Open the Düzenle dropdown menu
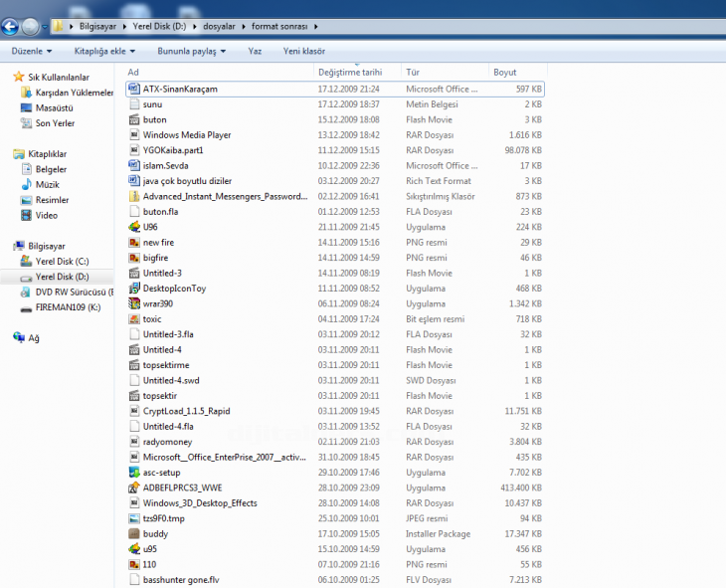 pos(31,50)
